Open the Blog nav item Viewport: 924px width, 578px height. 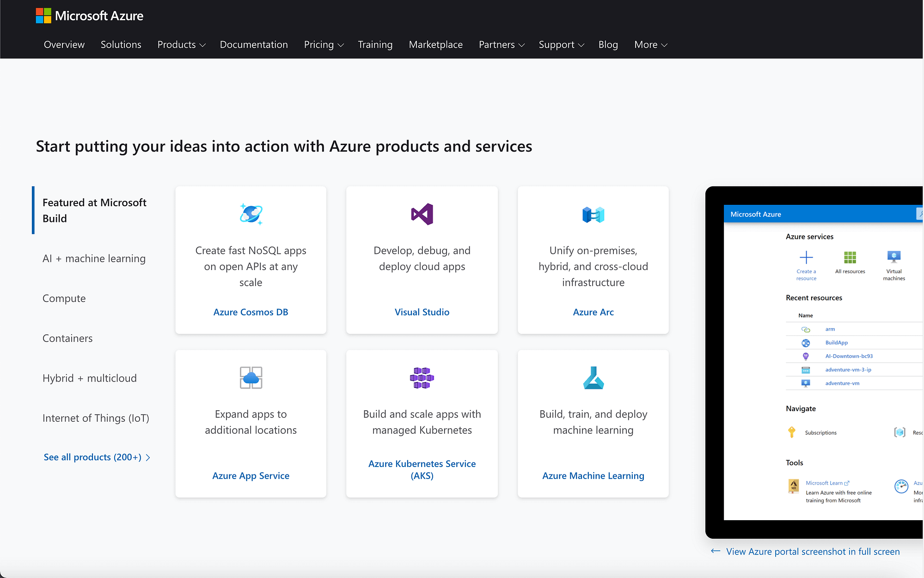[x=608, y=44]
